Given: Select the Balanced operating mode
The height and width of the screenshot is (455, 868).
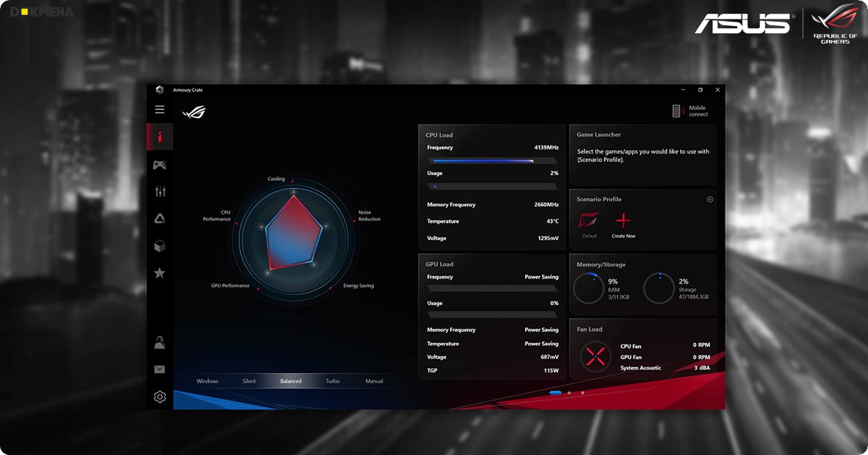Looking at the screenshot, I should [291, 381].
